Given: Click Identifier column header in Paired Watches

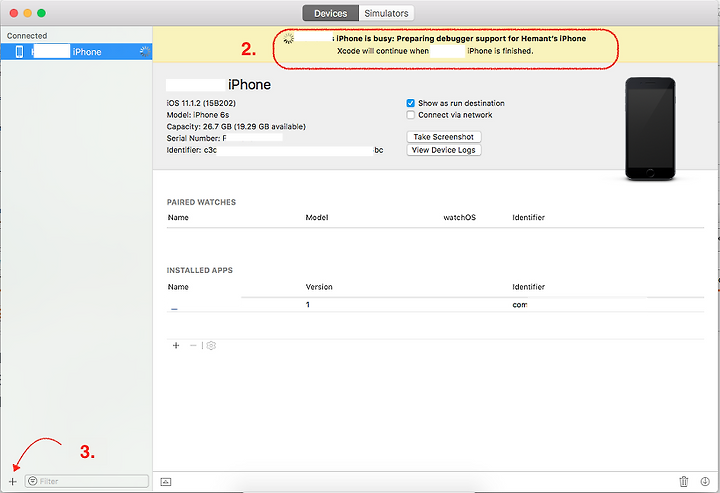Looking at the screenshot, I should (529, 218).
